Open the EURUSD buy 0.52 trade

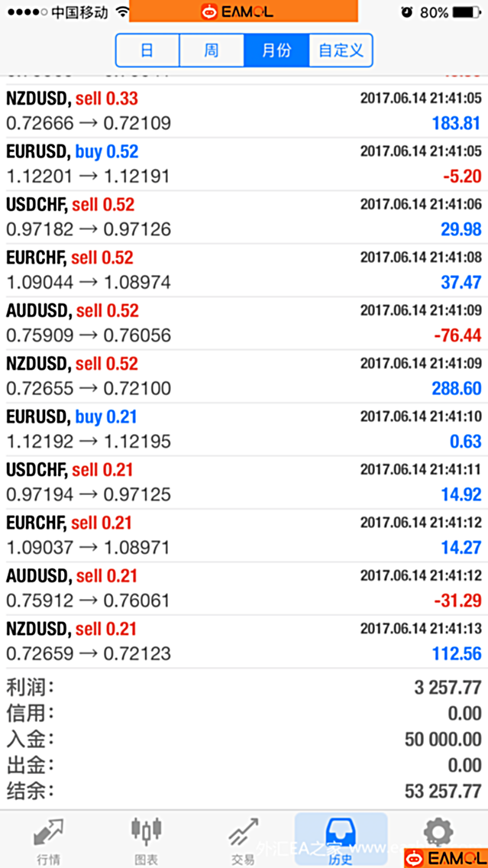[244, 164]
